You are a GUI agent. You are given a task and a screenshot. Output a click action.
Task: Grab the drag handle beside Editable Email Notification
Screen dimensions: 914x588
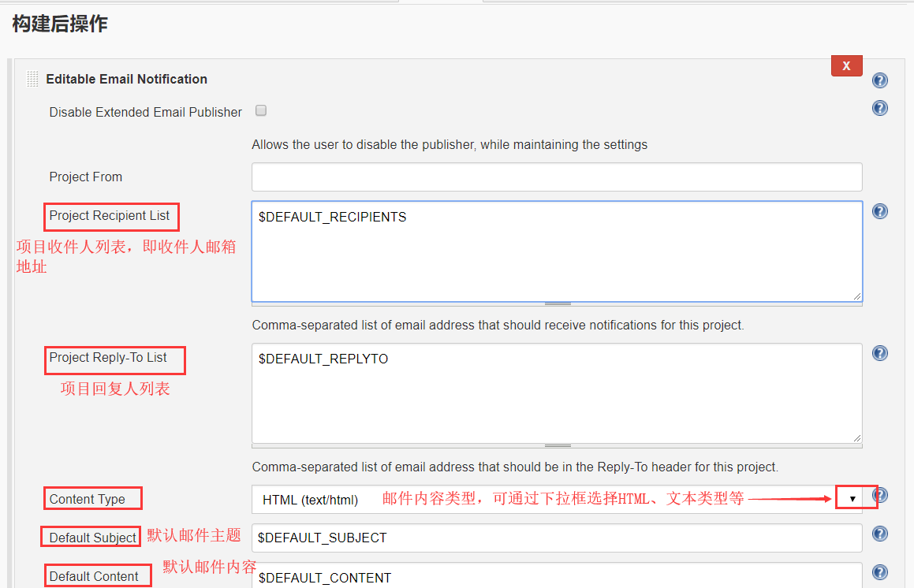(x=32, y=79)
